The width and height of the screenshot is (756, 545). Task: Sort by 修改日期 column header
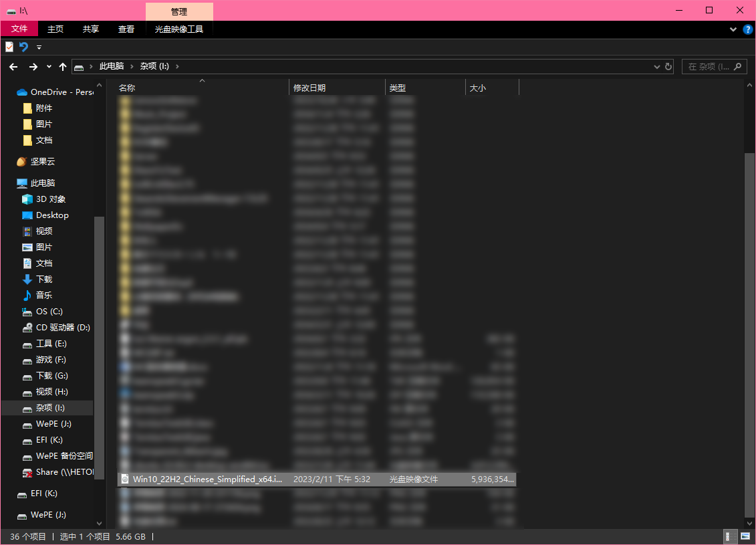tap(309, 88)
